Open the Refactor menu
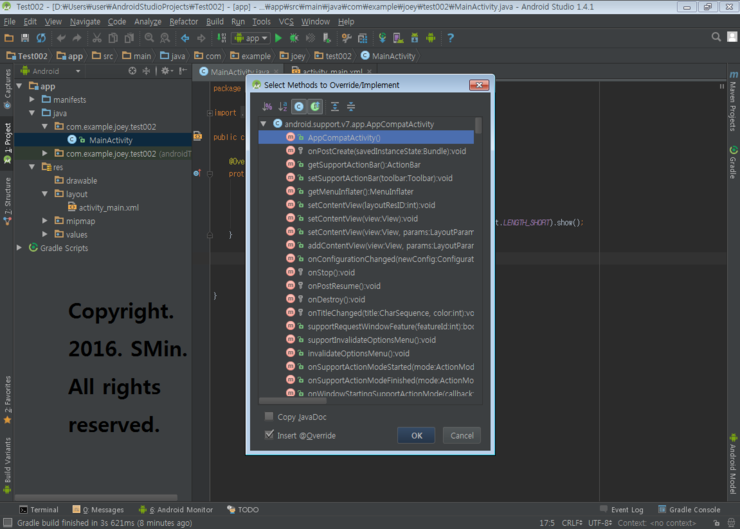Image resolution: width=740 pixels, height=529 pixels. coord(184,22)
